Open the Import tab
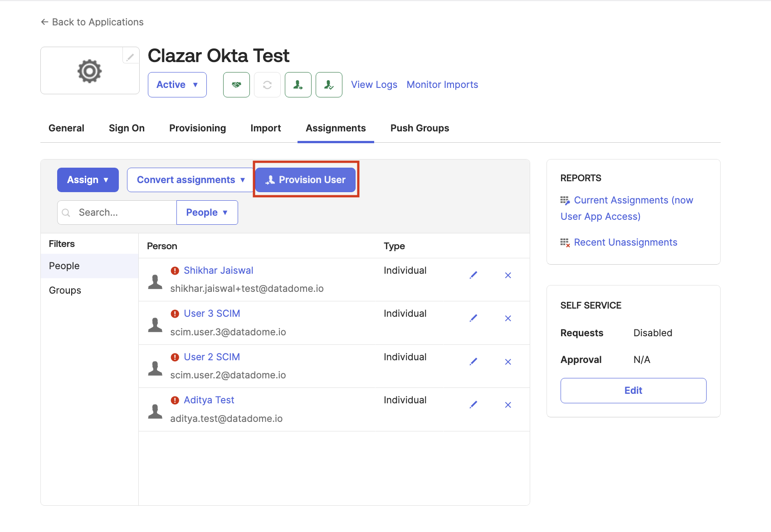Image resolution: width=771 pixels, height=532 pixels. pyautogui.click(x=266, y=128)
